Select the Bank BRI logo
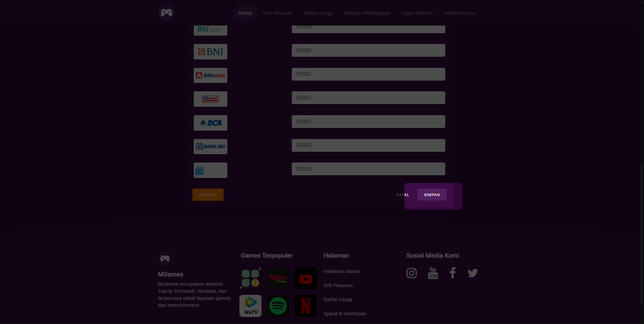 pos(211,146)
